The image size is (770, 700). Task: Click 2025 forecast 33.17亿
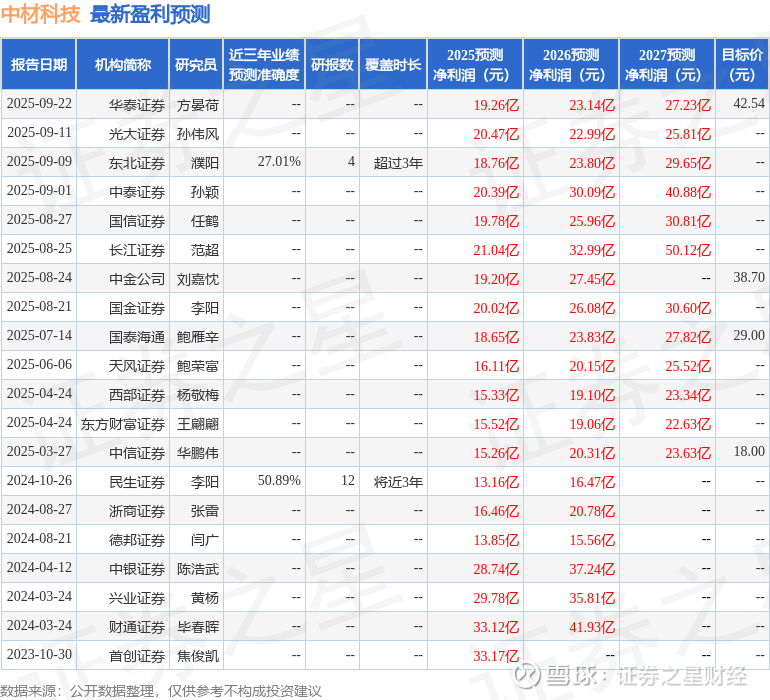coord(496,656)
